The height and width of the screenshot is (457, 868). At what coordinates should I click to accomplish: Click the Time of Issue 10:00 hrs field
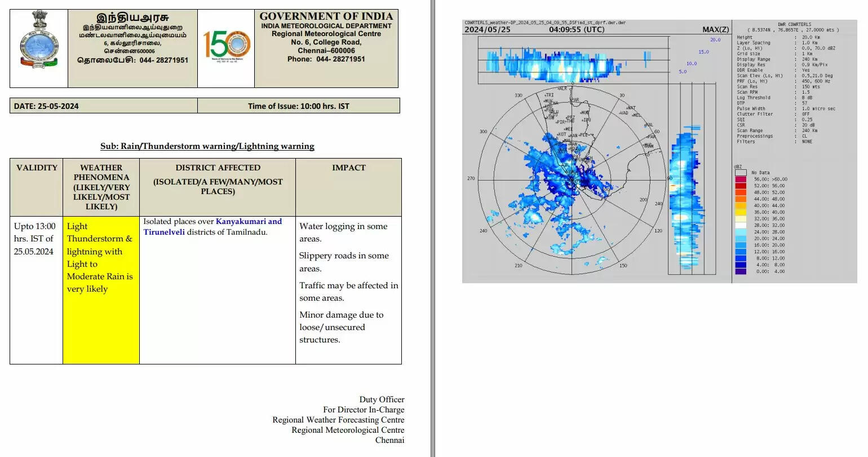[x=298, y=106]
